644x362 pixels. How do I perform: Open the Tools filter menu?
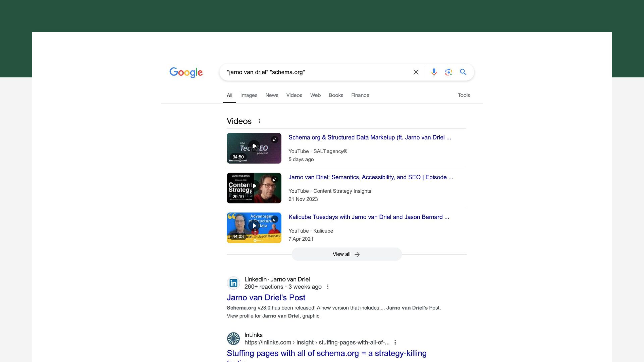click(464, 96)
